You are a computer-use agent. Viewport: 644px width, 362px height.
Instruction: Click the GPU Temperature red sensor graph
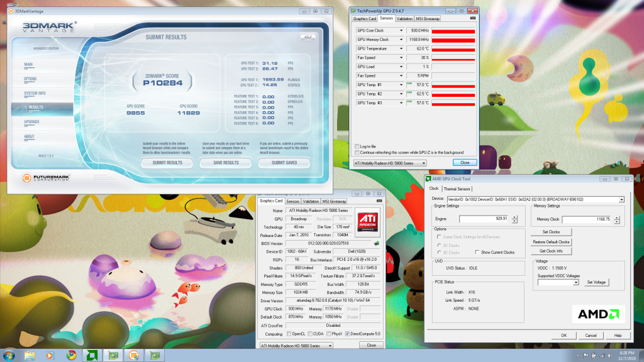pyautogui.click(x=453, y=49)
